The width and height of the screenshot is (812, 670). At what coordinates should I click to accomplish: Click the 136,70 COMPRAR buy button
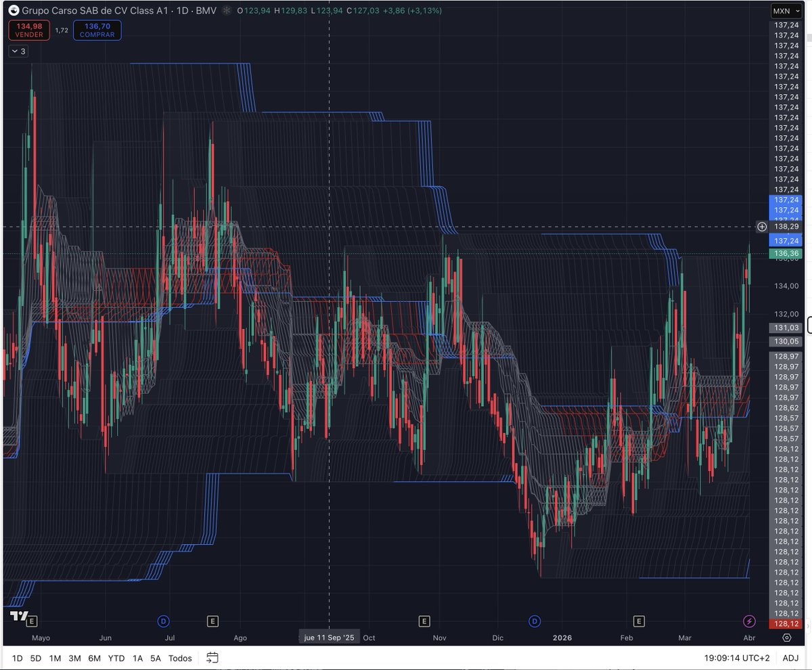pos(97,30)
